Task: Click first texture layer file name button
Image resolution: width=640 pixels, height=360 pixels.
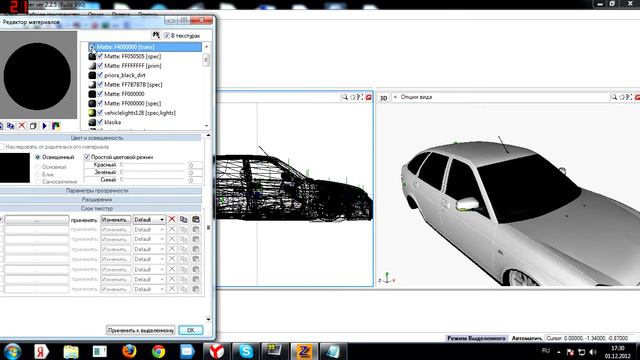Action: tap(37, 220)
